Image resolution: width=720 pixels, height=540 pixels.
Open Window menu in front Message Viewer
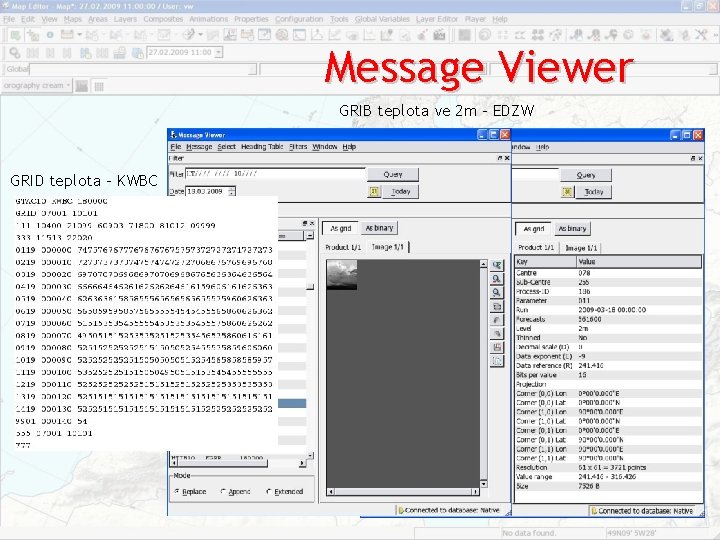325,147
